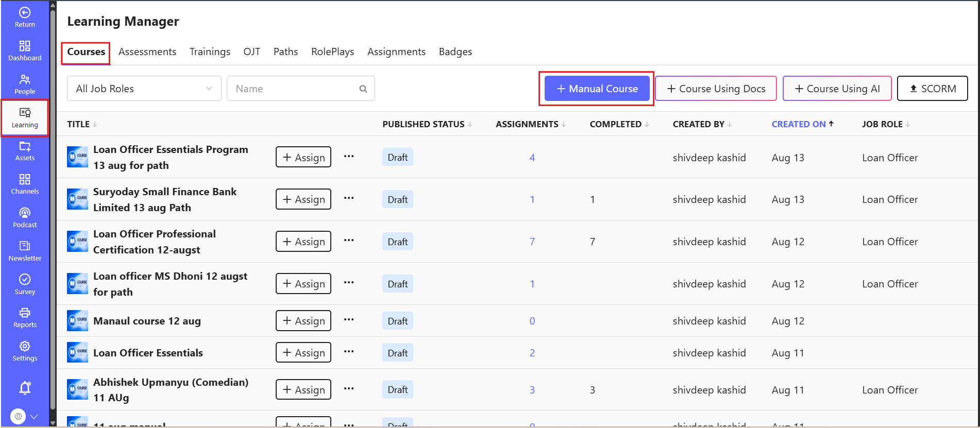Open the Podcast sidebar icon
The image size is (980, 428).
tap(25, 218)
